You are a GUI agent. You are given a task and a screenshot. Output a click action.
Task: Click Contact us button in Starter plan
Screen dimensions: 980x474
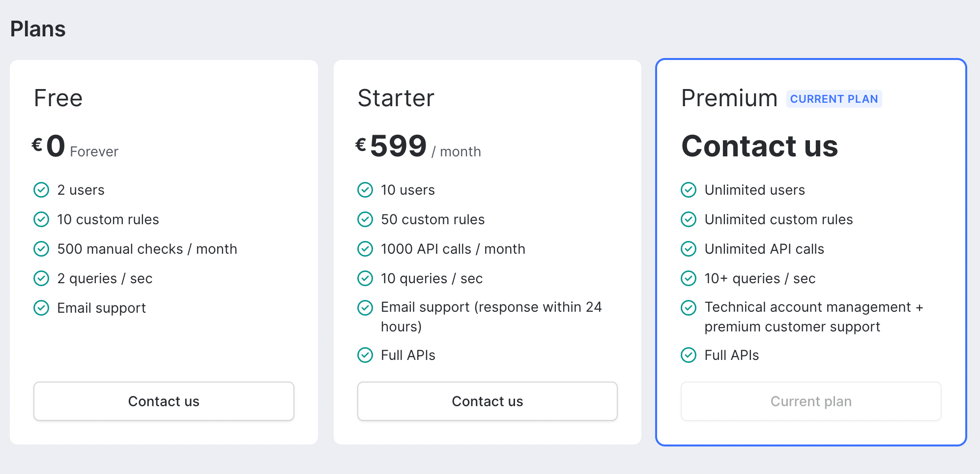488,401
